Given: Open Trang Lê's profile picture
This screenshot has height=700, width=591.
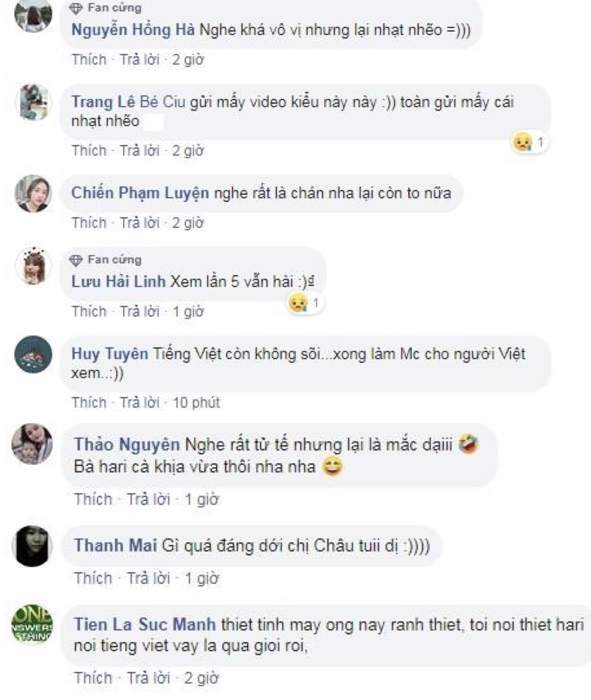Looking at the screenshot, I should [x=34, y=102].
